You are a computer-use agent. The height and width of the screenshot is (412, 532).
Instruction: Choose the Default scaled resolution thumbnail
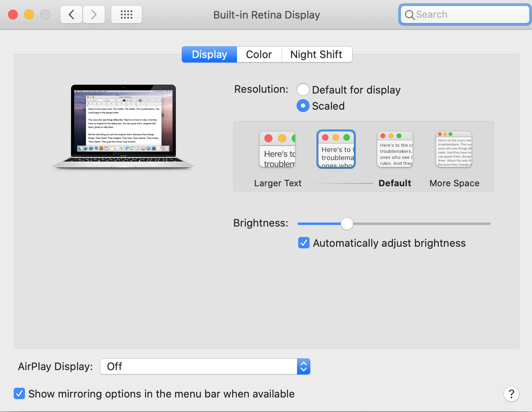395,149
